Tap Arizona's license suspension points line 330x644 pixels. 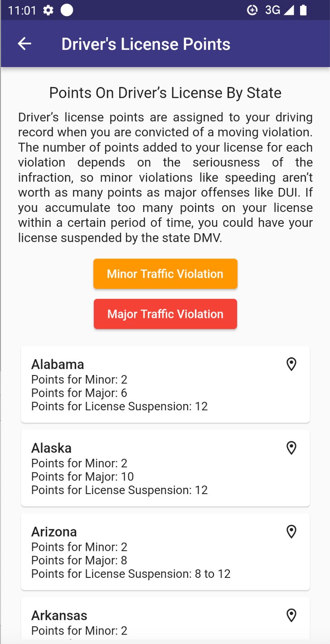[131, 574]
